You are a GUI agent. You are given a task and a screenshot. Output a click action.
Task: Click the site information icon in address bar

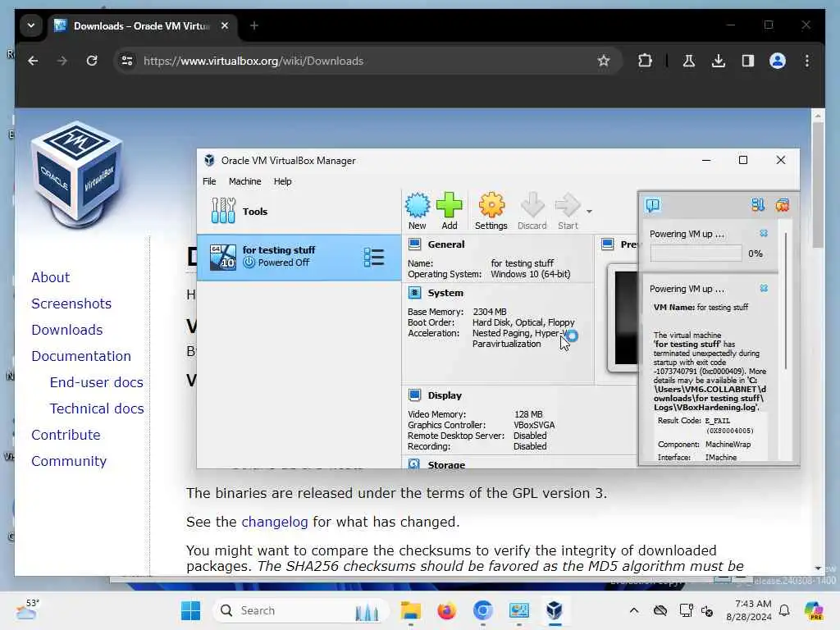[127, 61]
